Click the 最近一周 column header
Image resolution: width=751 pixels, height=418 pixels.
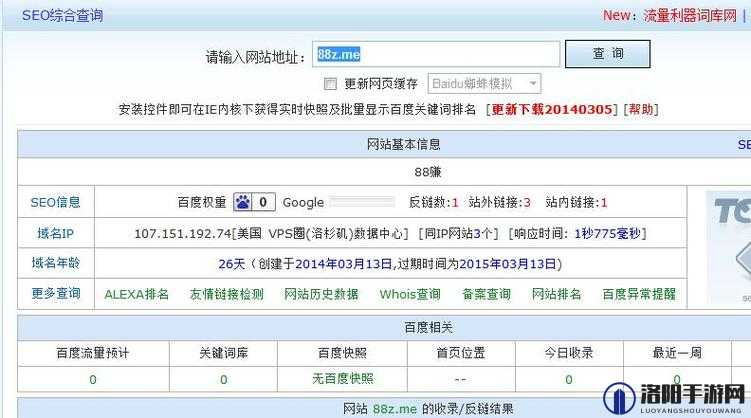point(677,353)
